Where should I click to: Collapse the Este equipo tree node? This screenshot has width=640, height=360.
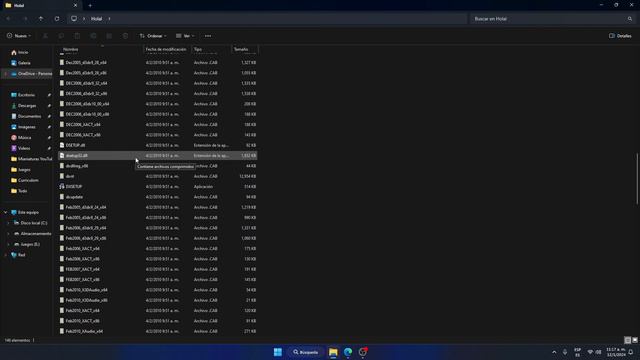(5, 212)
